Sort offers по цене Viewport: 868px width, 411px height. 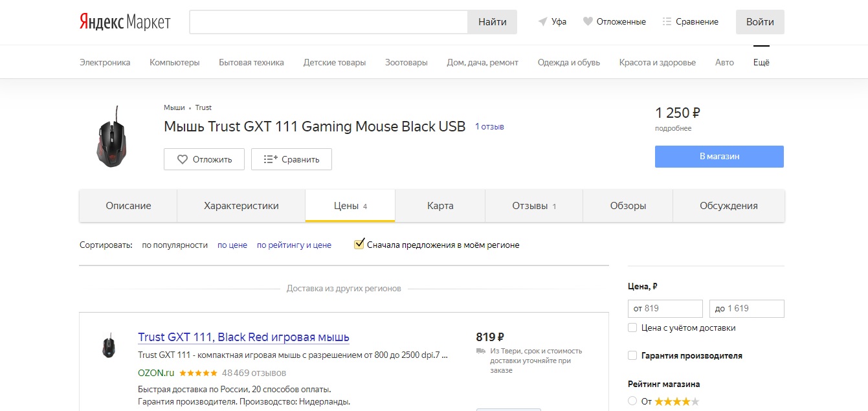point(232,245)
